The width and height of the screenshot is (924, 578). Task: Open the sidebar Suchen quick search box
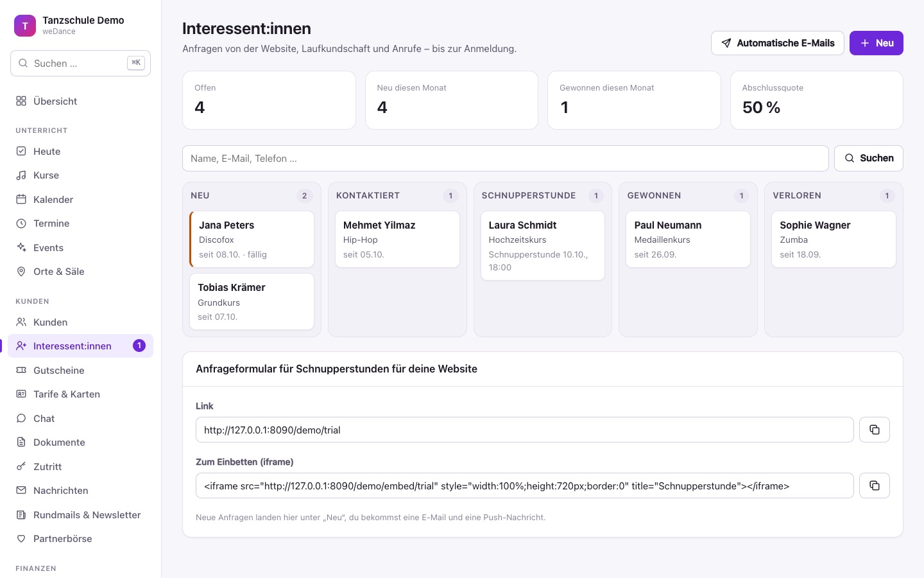tap(80, 63)
